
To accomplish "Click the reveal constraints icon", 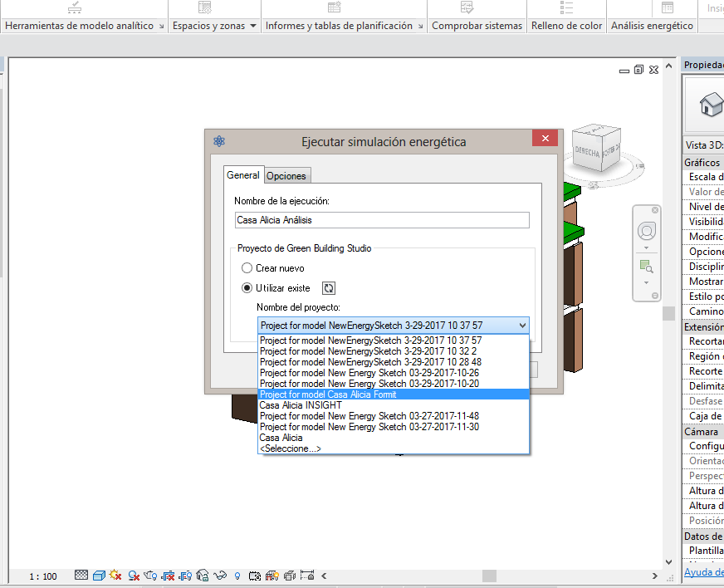I will point(307,575).
